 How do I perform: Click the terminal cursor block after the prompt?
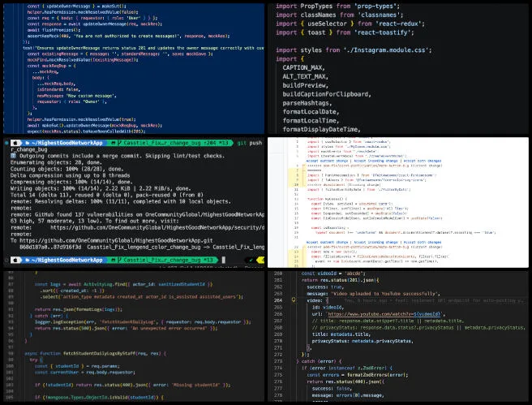[223, 260]
